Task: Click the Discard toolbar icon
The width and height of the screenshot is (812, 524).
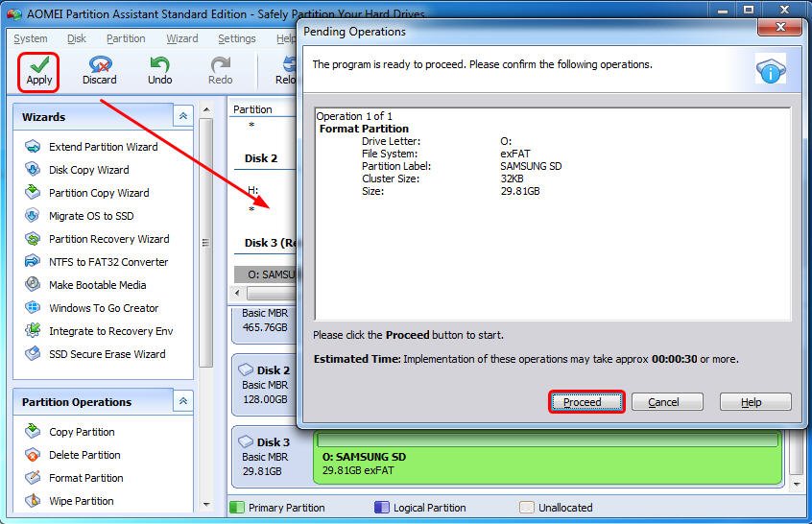Action: 100,65
